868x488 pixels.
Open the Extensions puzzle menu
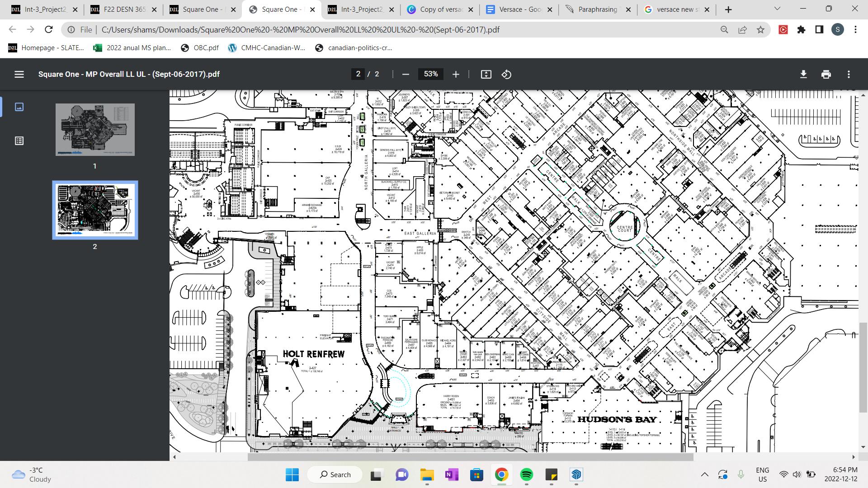tap(801, 30)
